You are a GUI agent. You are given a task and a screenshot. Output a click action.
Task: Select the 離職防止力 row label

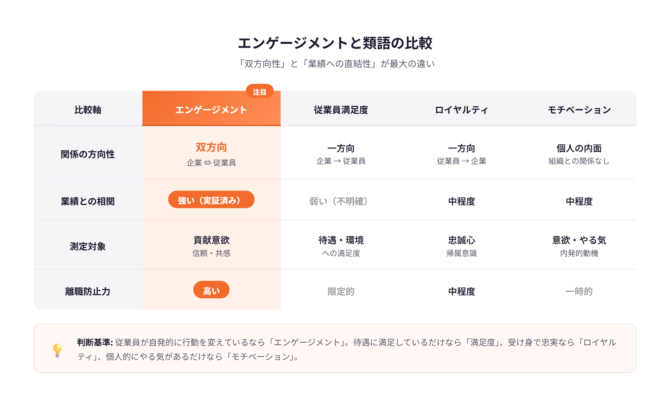[88, 291]
